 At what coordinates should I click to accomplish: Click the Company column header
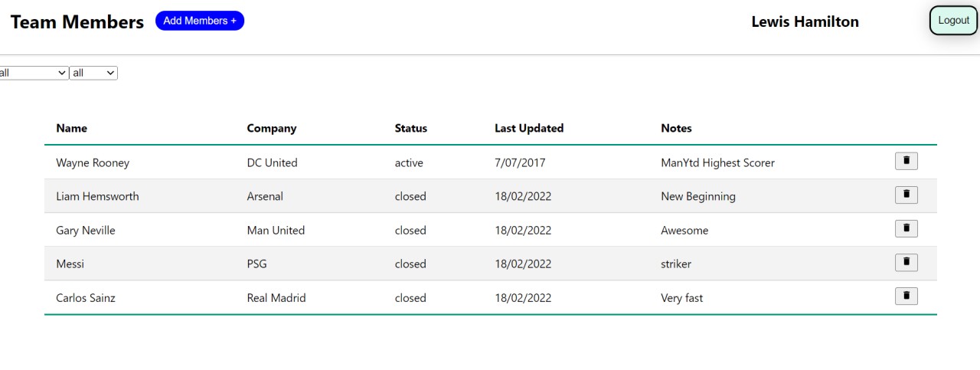[272, 128]
